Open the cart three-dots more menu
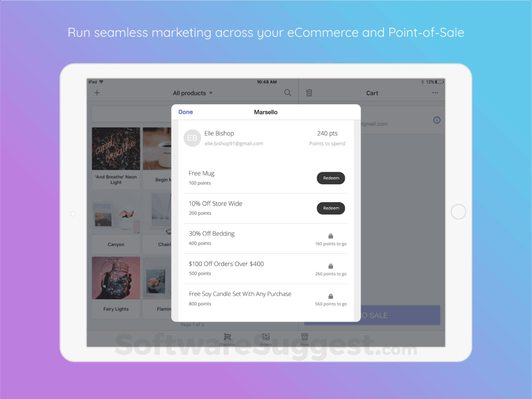 coord(435,93)
